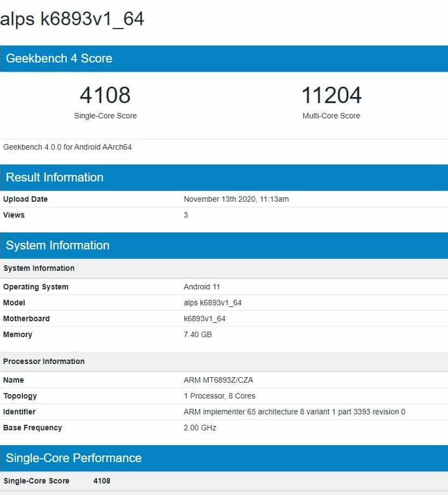
Task: Select the processor "Name" row label
Action: click(14, 380)
